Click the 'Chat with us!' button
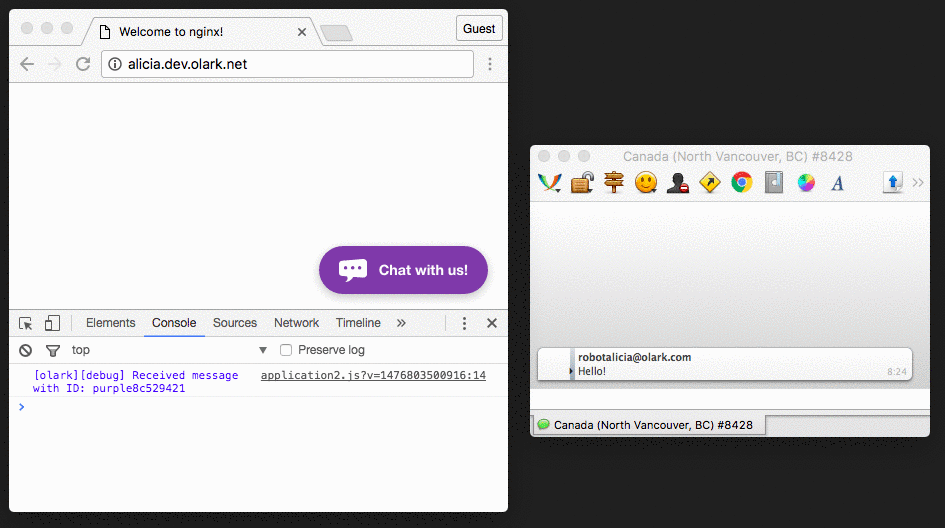This screenshot has height=528, width=945. point(403,270)
